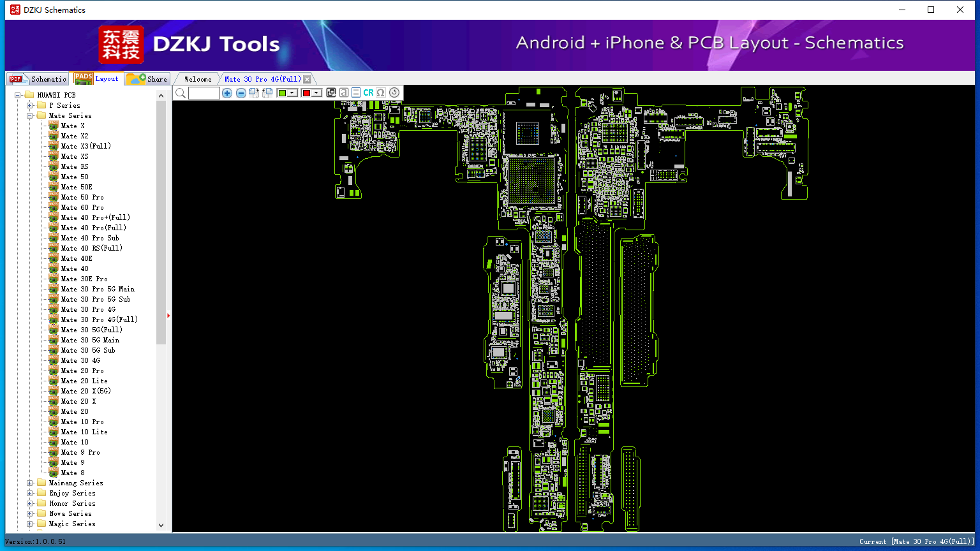Click the PADS icon beside Mate 50E
This screenshot has height=551, width=980.
pos(54,187)
